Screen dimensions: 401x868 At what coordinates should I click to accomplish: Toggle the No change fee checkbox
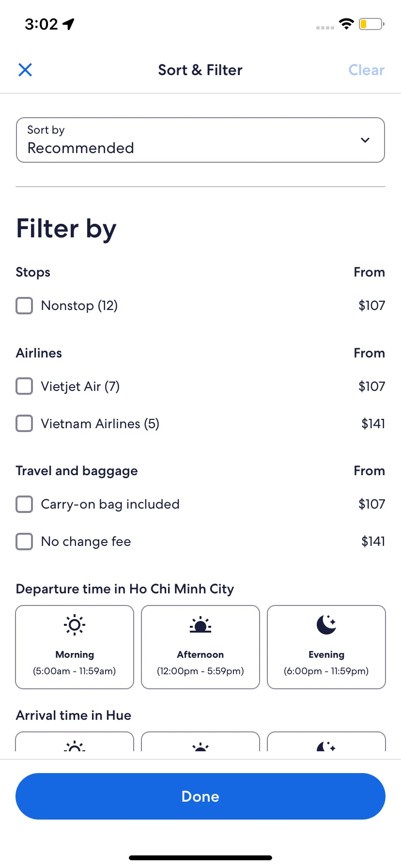[24, 542]
